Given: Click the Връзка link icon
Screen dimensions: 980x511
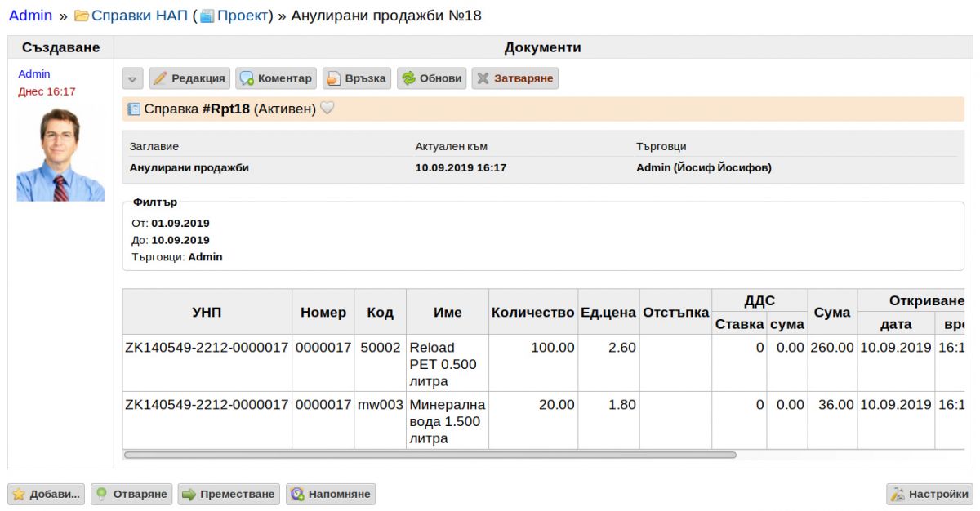Looking at the screenshot, I should tap(333, 78).
